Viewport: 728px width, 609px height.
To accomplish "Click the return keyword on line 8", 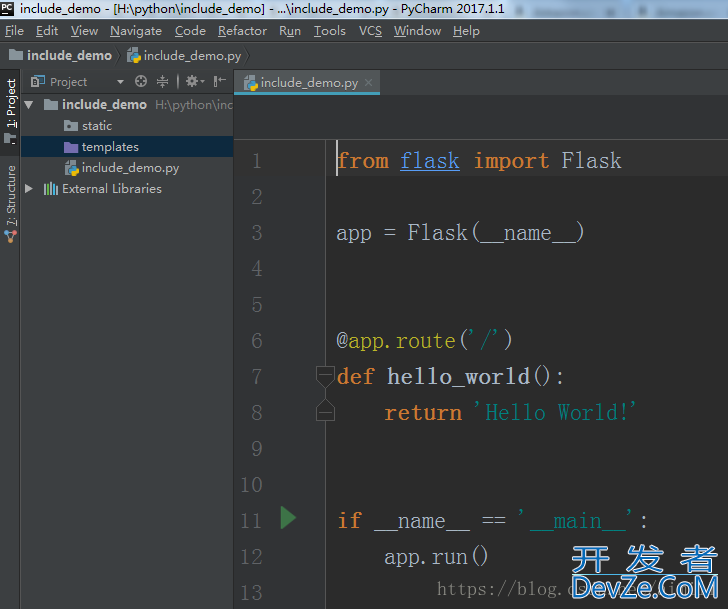I will [423, 412].
